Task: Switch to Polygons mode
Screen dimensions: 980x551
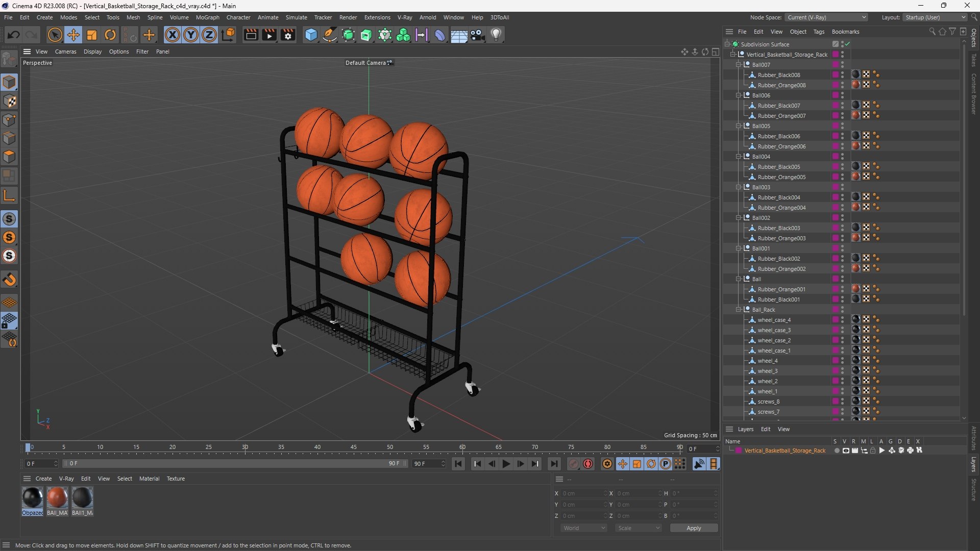Action: pyautogui.click(x=9, y=157)
